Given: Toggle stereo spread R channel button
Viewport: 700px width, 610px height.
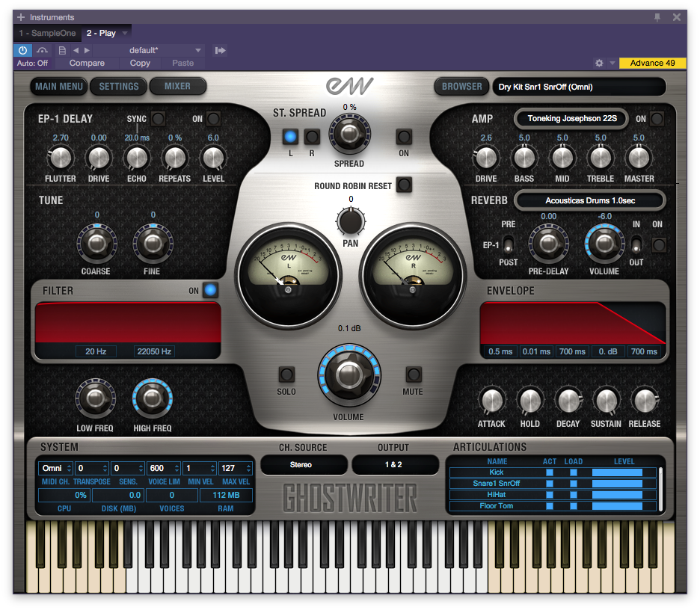Looking at the screenshot, I should click(x=312, y=137).
